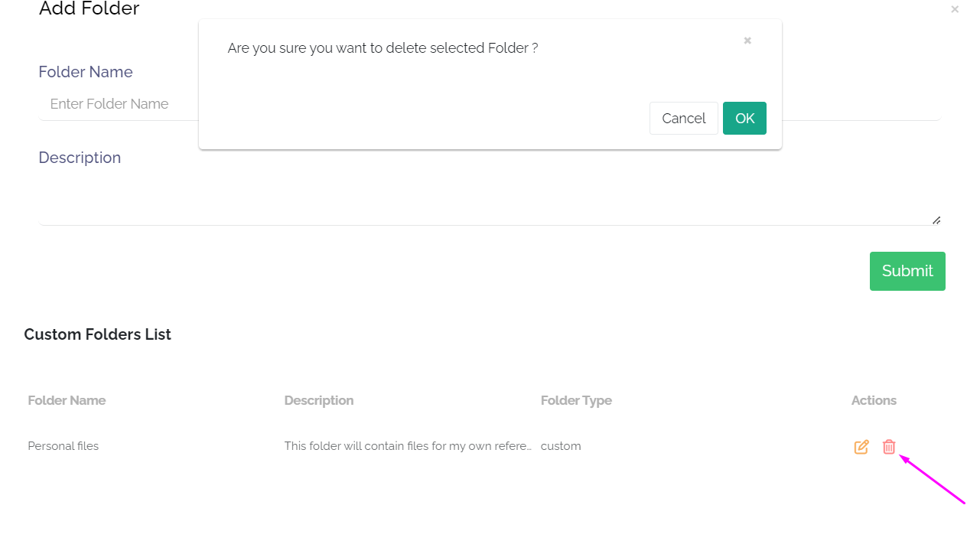Click the edit icon for Personal files
This screenshot has height=554, width=980.
tap(861, 447)
